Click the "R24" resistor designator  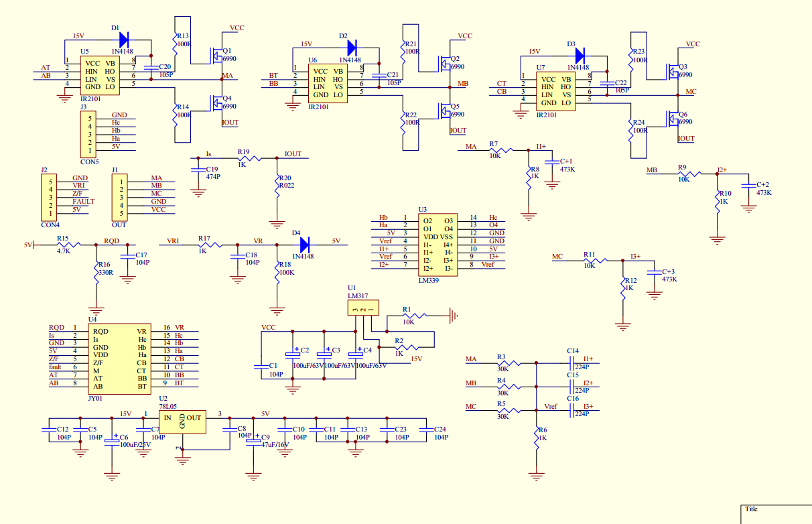click(x=638, y=123)
